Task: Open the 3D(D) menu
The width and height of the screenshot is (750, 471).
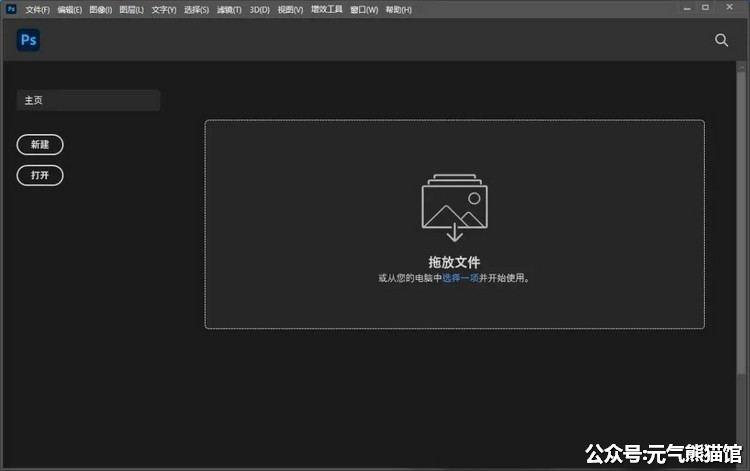Action: 259,9
